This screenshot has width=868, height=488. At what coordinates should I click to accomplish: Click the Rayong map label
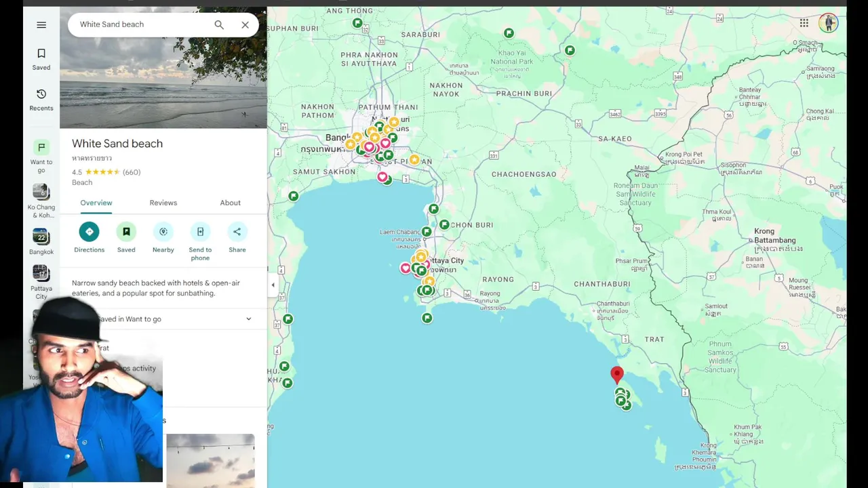point(498,279)
